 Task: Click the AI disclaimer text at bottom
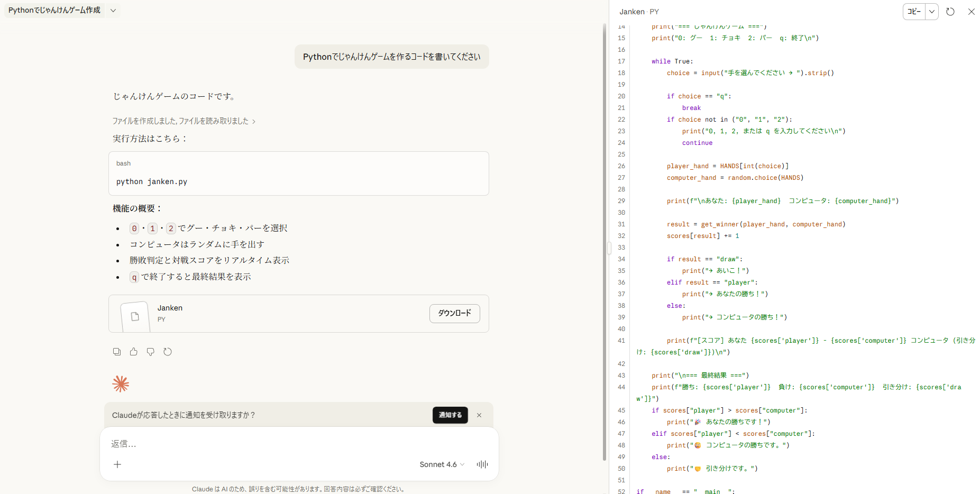(299, 489)
